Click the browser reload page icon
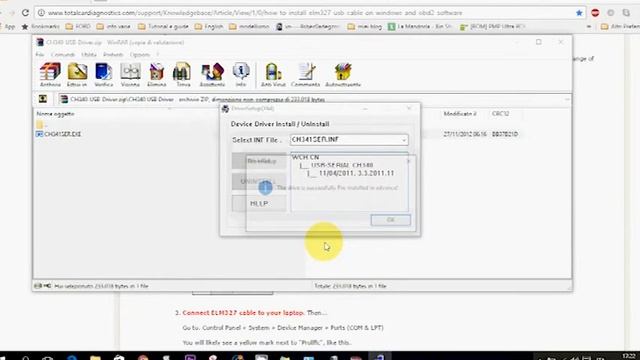 point(25,13)
